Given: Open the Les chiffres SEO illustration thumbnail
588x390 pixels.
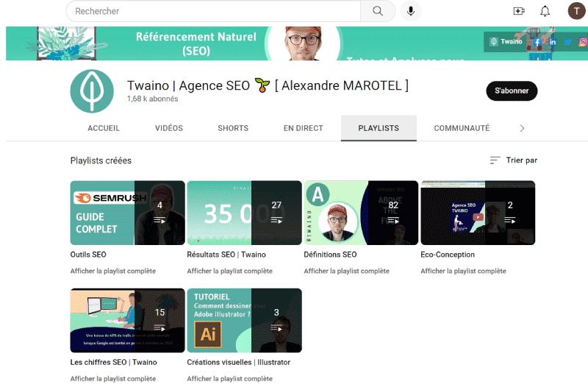Looking at the screenshot, I should click(x=127, y=320).
